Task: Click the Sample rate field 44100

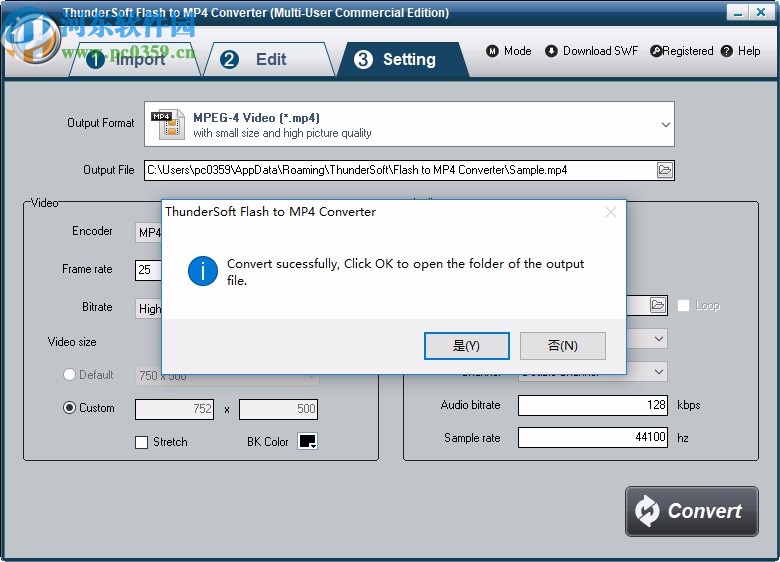Action: (x=592, y=438)
